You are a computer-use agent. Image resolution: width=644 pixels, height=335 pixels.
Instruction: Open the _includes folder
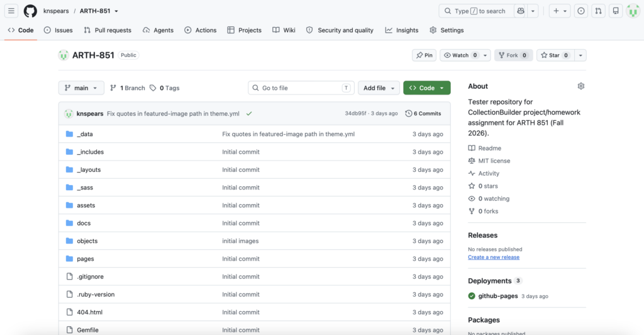pyautogui.click(x=91, y=152)
